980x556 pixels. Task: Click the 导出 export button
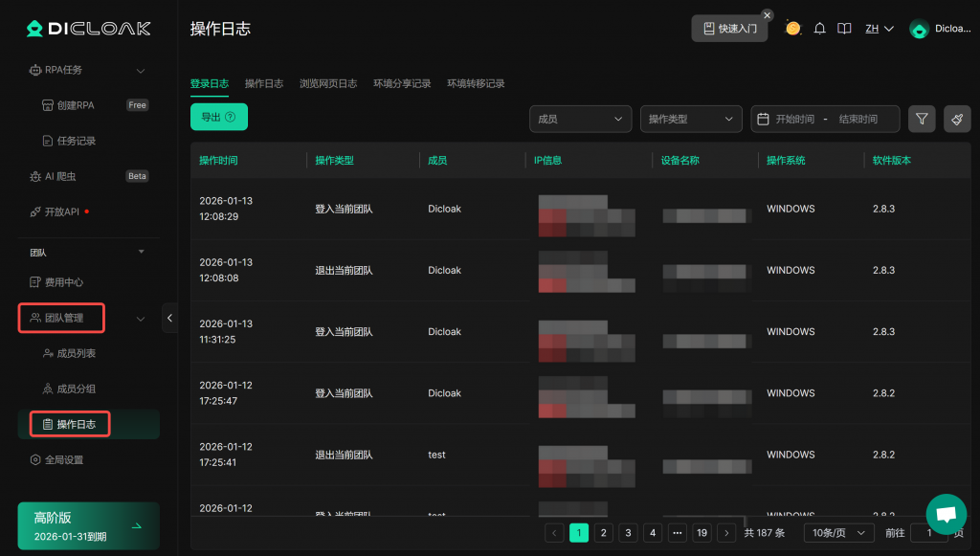tap(218, 117)
